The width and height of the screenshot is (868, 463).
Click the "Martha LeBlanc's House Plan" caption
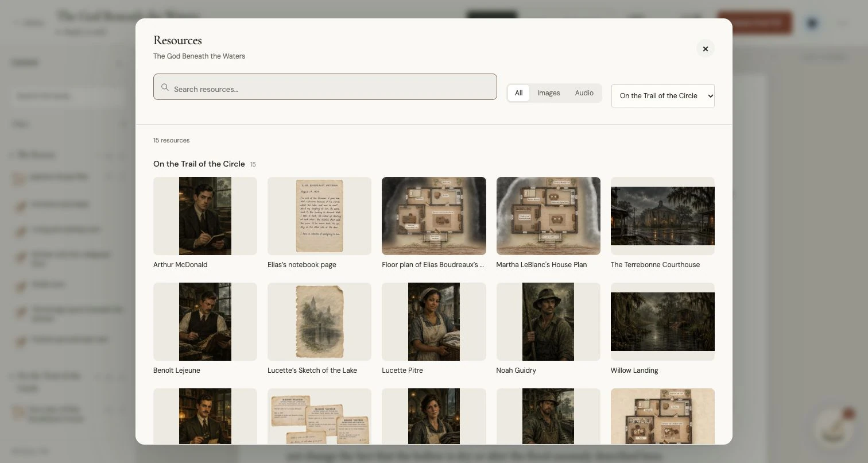tap(541, 265)
